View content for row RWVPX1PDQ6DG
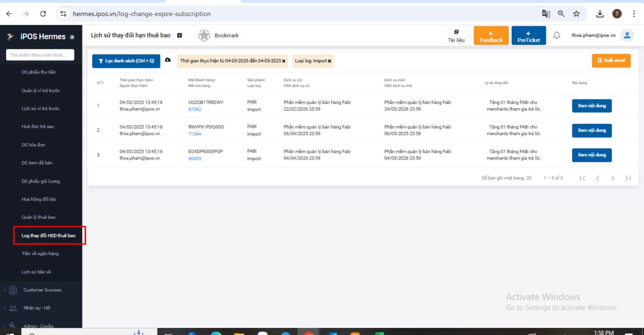The height and width of the screenshot is (335, 644). tap(592, 130)
